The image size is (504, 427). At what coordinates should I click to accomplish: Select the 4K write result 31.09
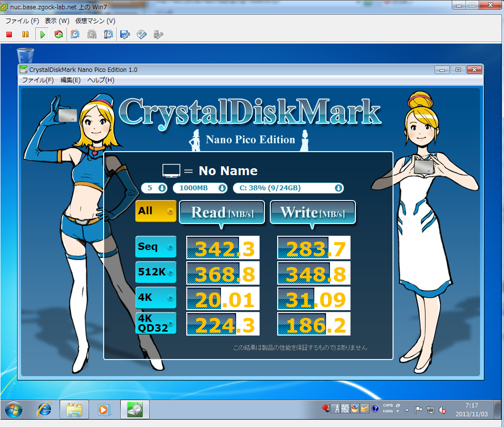pos(314,298)
